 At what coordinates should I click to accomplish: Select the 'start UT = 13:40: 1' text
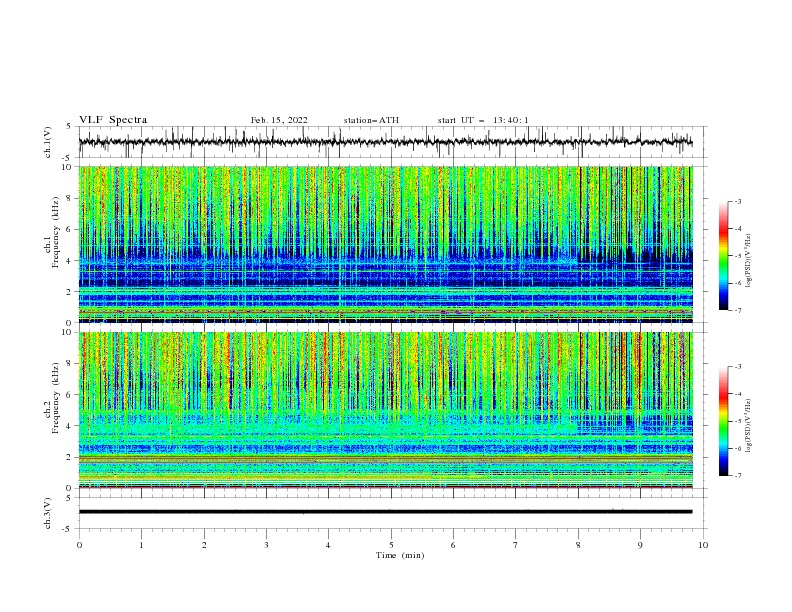pos(483,120)
